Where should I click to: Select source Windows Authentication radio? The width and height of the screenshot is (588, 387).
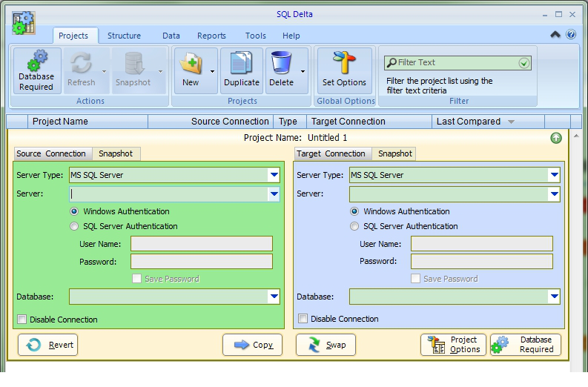74,211
